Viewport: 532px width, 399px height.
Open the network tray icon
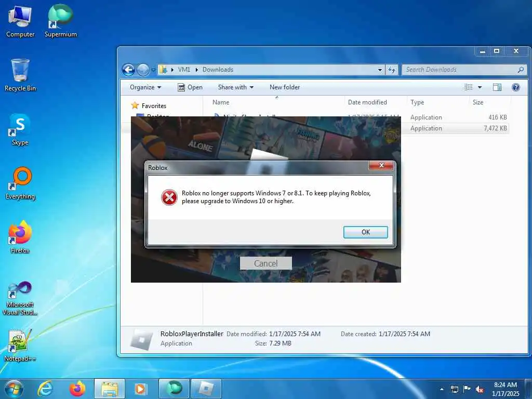pyautogui.click(x=454, y=389)
